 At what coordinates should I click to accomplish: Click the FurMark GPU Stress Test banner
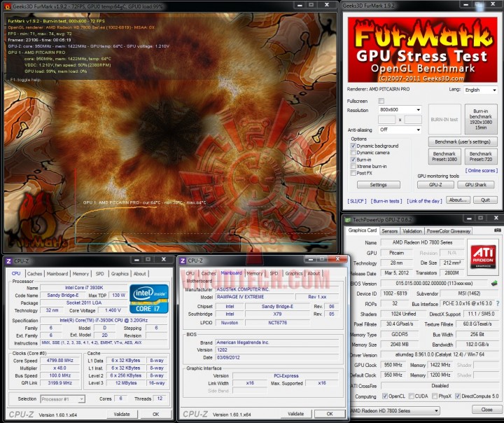tap(422, 50)
